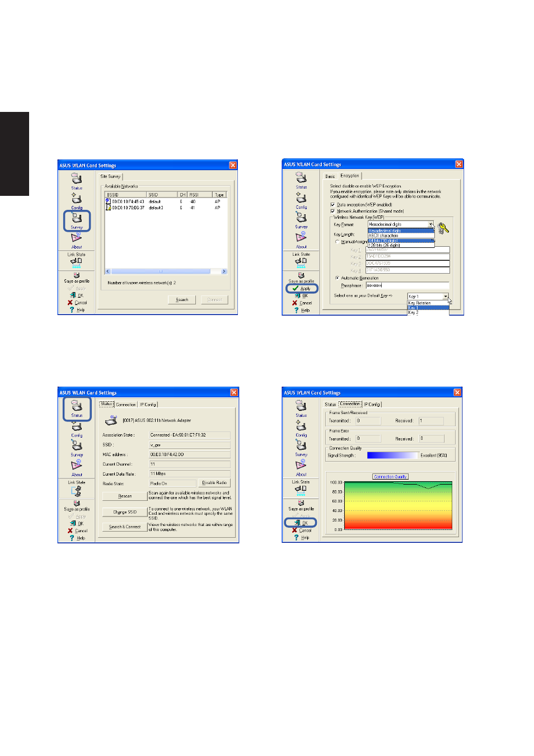Open Config page in Site Survey window

76,201
